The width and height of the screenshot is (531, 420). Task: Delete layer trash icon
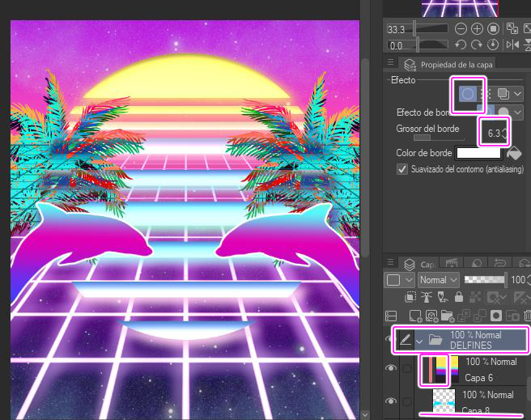[527, 316]
